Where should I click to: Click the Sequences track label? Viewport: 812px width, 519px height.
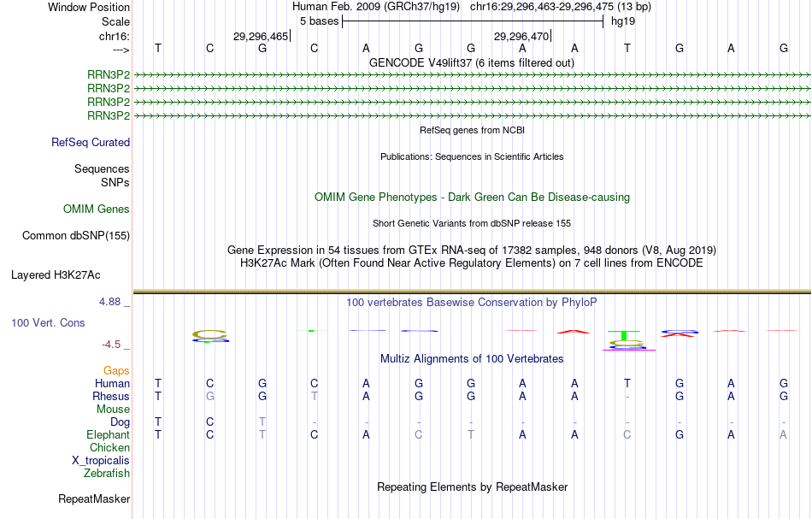point(102,168)
